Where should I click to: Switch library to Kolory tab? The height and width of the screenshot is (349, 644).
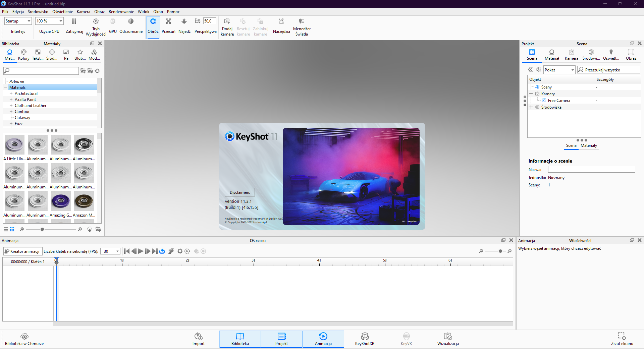[23, 55]
